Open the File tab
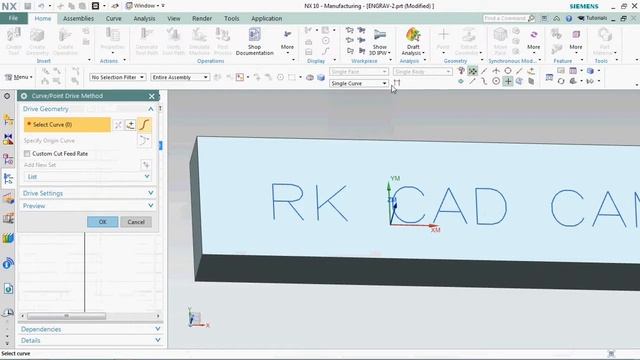Viewport: 640px width, 360px height. coord(13,18)
